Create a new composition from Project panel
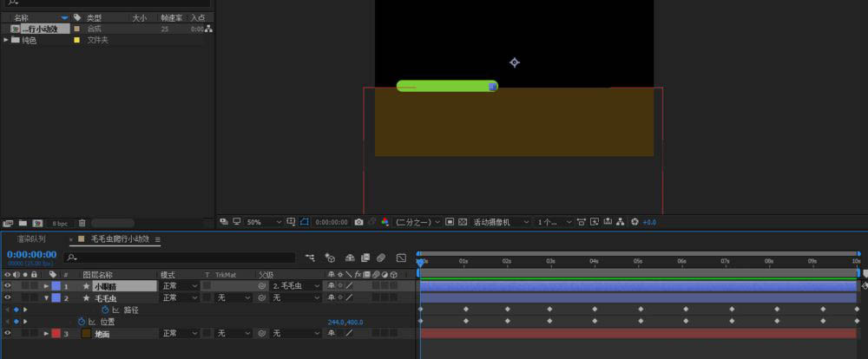Image resolution: width=868 pixels, height=359 pixels. tap(37, 224)
